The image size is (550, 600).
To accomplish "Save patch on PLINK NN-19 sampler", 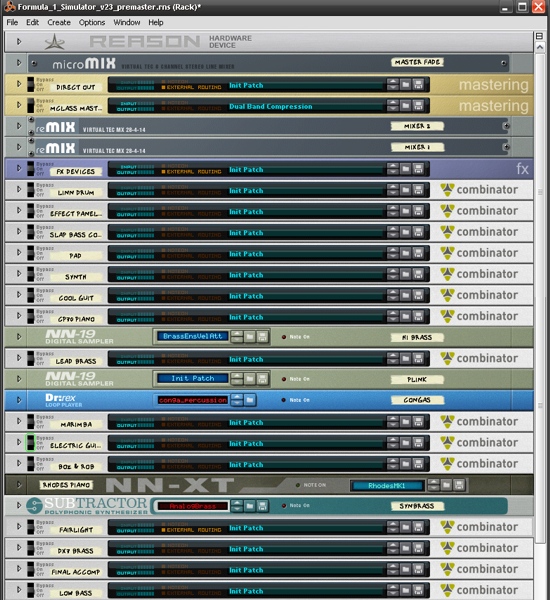I will [262, 379].
